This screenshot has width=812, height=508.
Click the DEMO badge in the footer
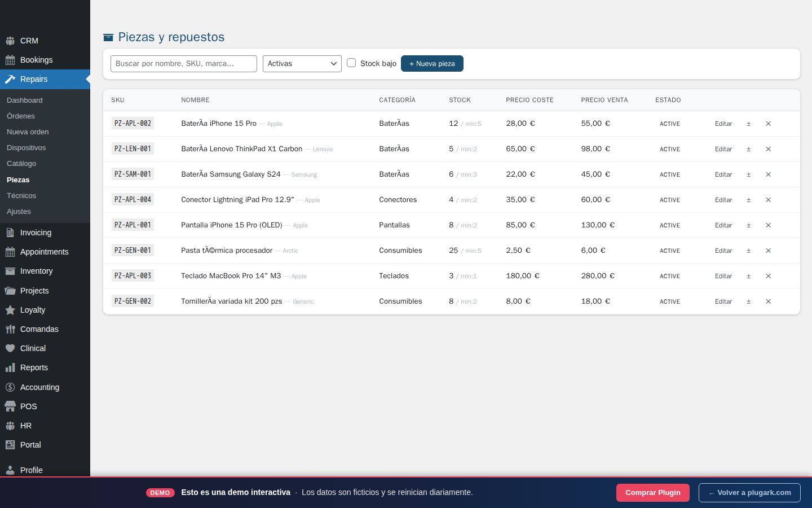tap(160, 492)
